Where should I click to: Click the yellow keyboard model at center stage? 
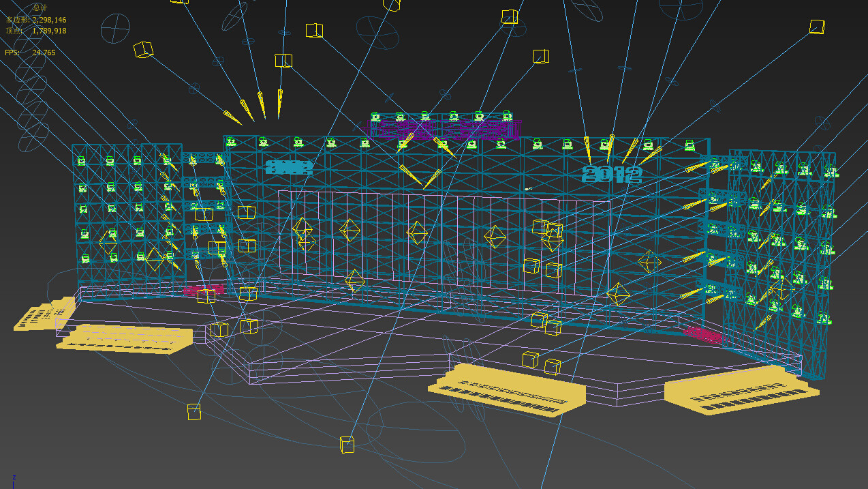point(508,389)
